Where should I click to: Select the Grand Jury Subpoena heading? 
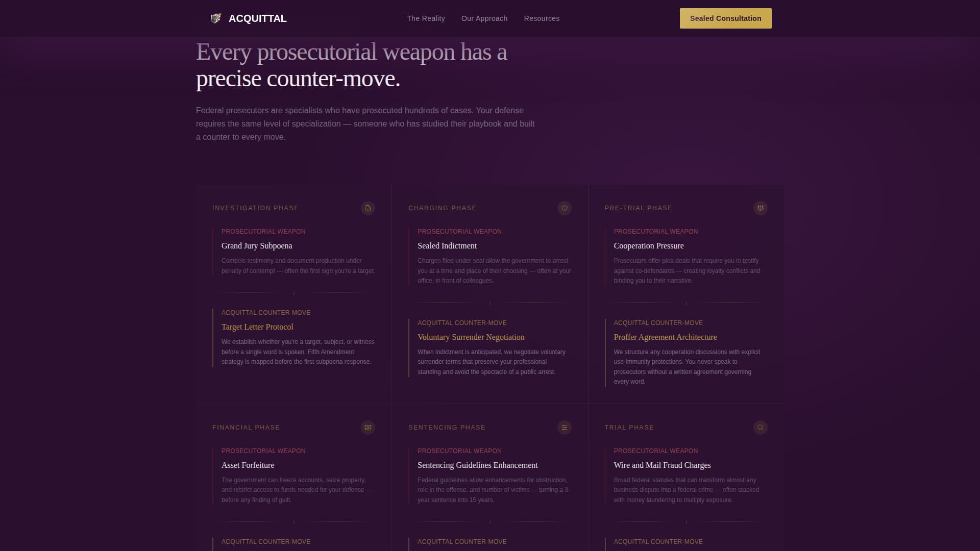[x=257, y=246]
